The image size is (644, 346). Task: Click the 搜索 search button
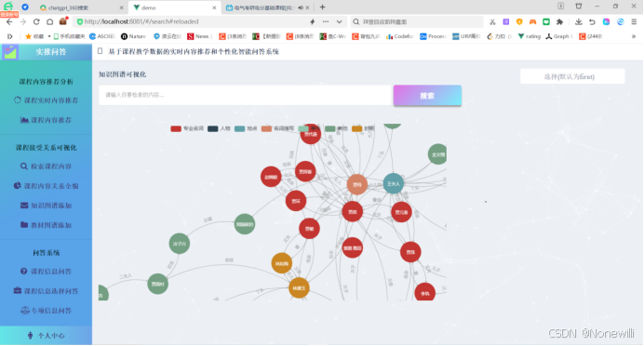427,95
